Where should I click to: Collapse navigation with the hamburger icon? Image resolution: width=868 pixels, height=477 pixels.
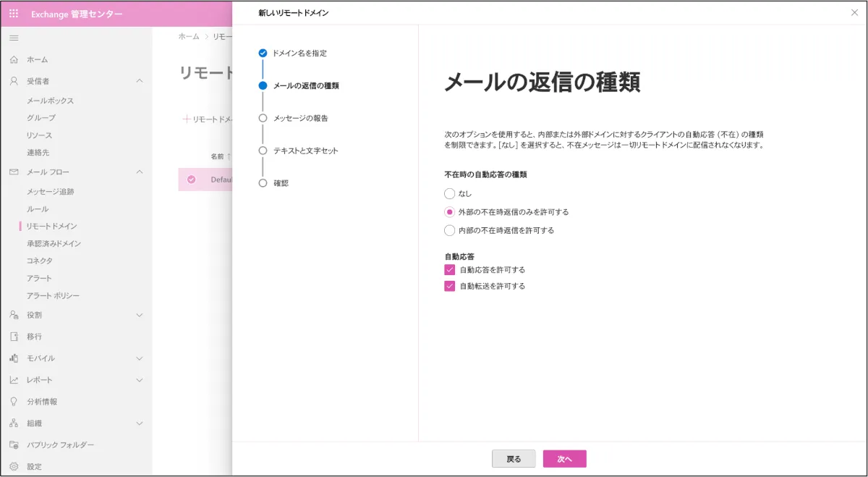click(14, 38)
